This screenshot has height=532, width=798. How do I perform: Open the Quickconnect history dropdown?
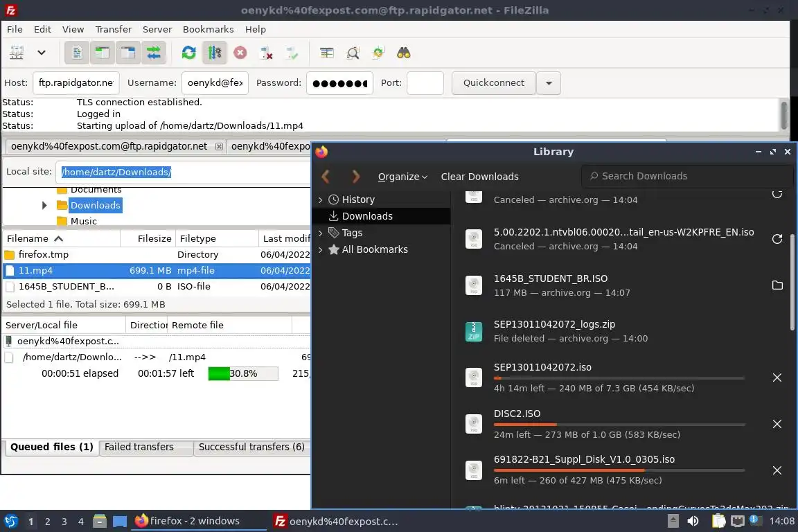click(x=549, y=82)
